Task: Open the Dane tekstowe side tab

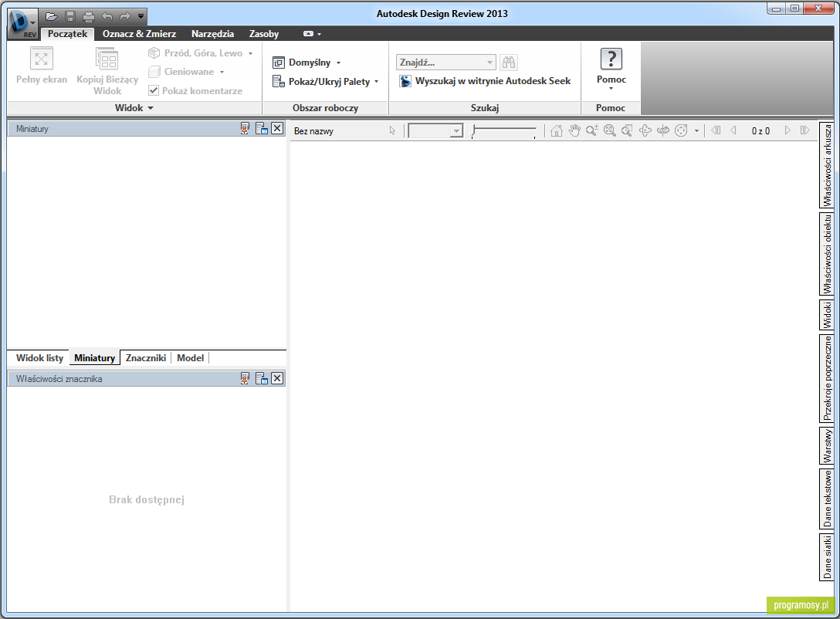Action: pyautogui.click(x=827, y=499)
